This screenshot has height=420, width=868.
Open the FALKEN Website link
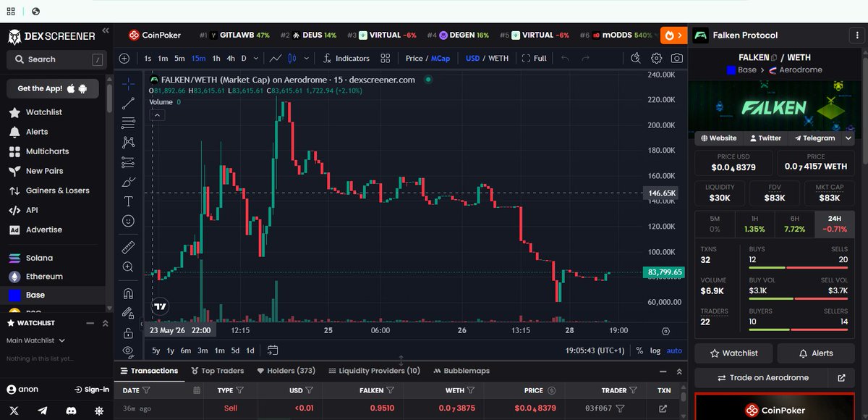[x=718, y=138]
